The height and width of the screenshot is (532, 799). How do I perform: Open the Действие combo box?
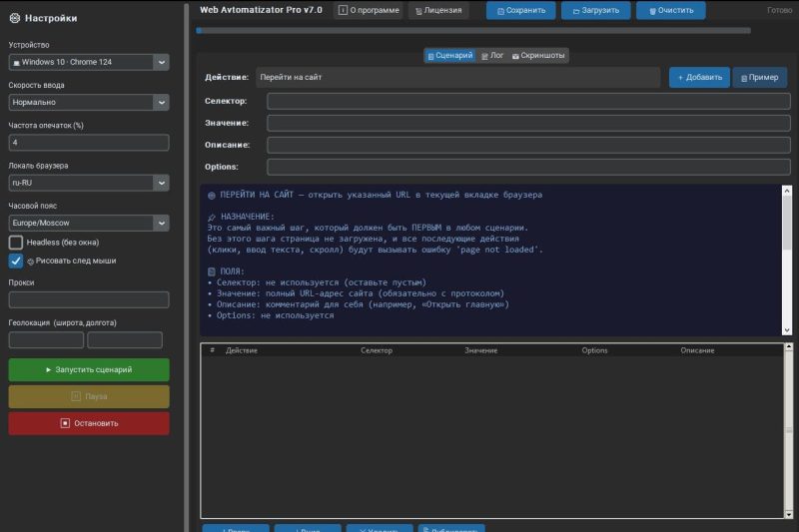click(457, 78)
